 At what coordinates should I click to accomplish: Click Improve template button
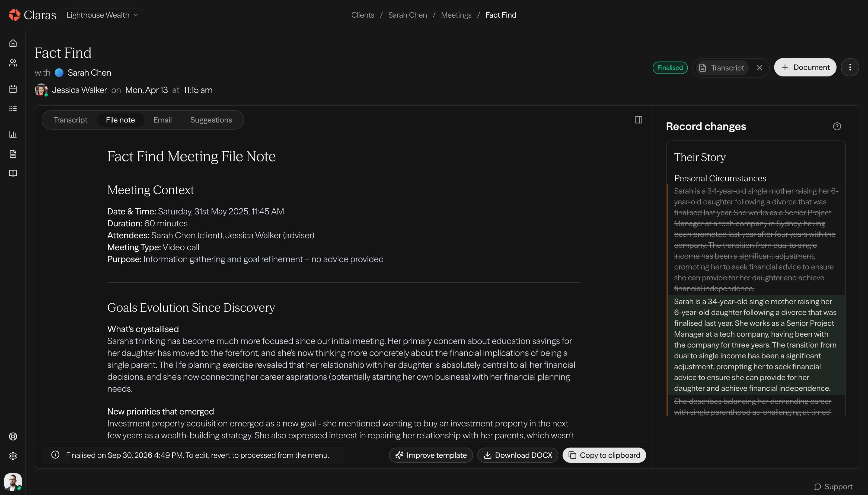click(x=430, y=455)
